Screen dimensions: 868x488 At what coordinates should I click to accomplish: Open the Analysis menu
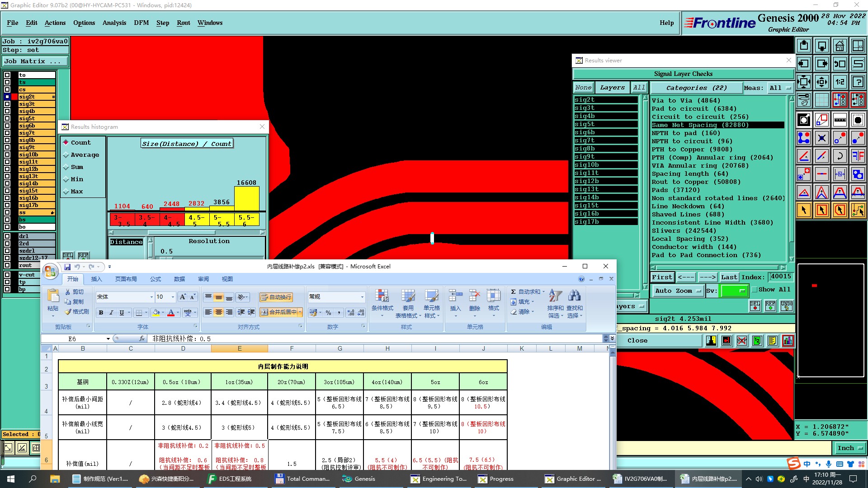point(114,23)
